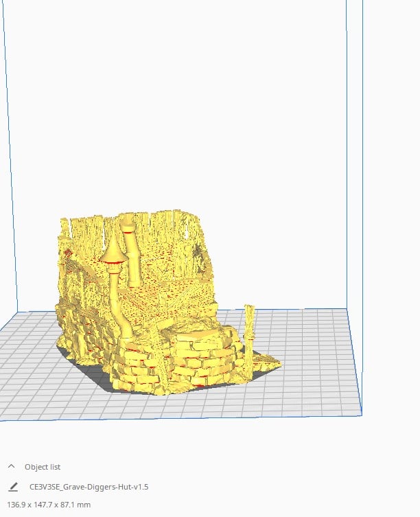This screenshot has width=420, height=517.
Task: Click the pencil rename icon
Action: [13, 487]
